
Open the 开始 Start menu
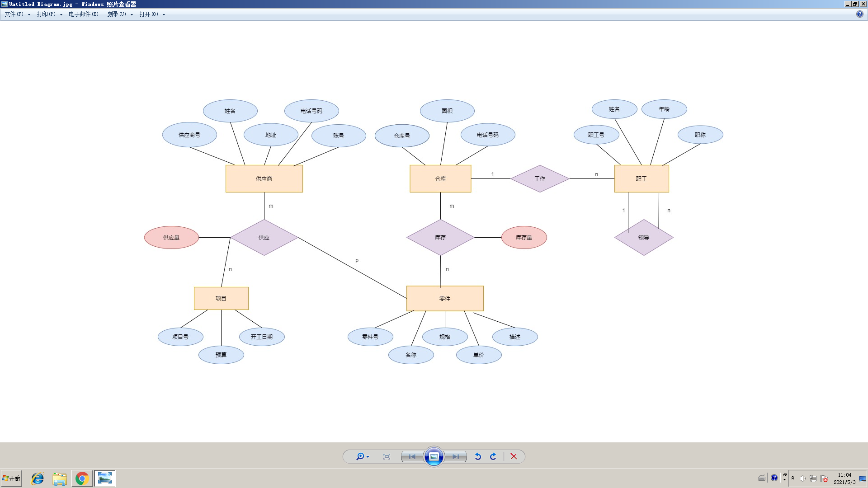(11, 478)
